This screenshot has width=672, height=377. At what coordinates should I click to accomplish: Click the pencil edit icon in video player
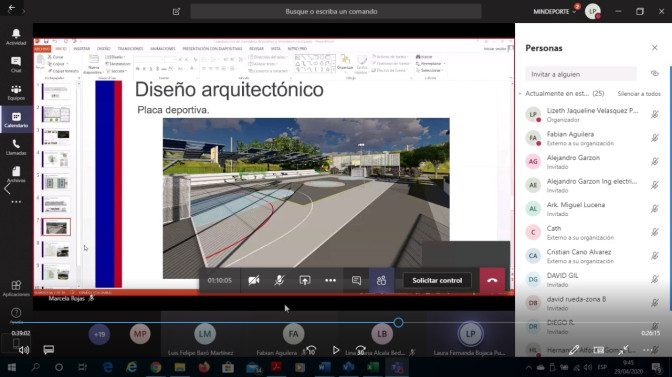click(x=574, y=350)
